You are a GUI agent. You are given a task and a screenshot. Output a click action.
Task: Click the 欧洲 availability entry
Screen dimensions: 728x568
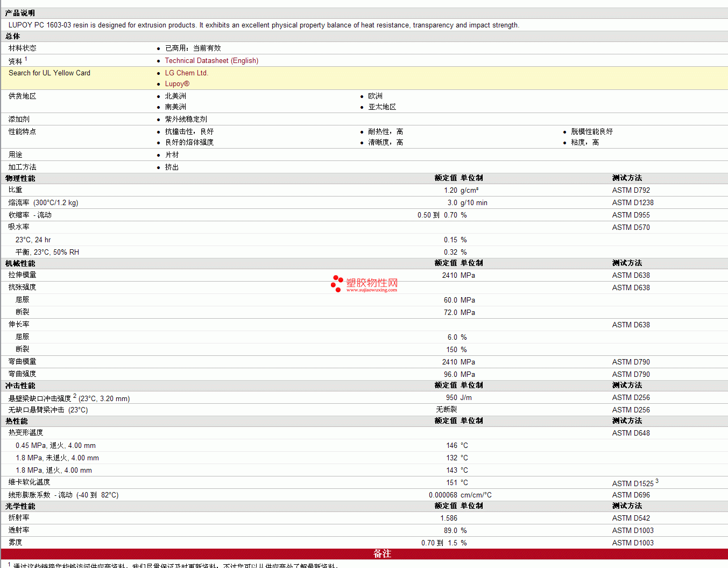click(375, 96)
